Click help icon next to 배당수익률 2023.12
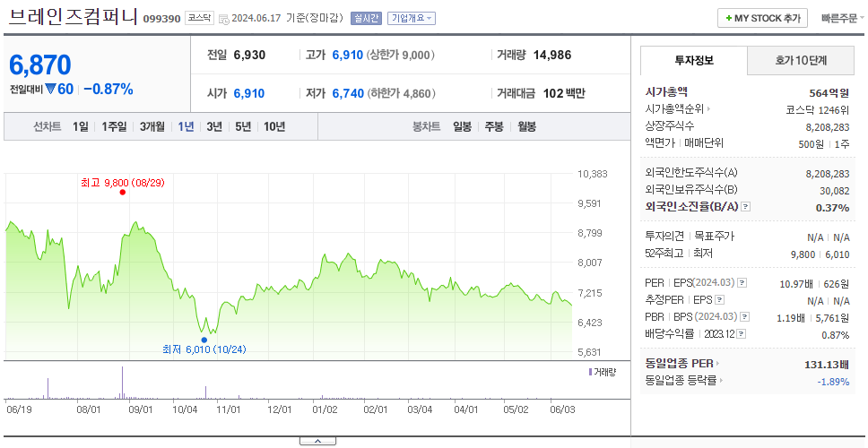Viewport: 868px width, 448px height. tap(742, 334)
